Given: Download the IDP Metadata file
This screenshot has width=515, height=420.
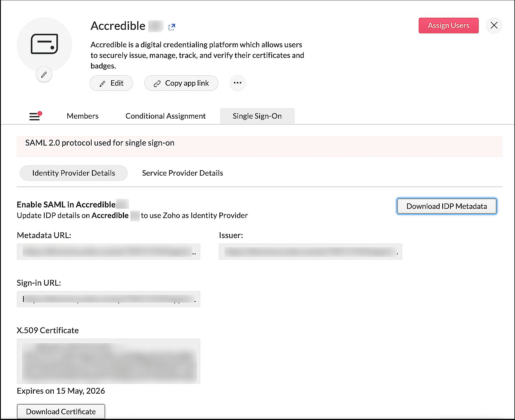Looking at the screenshot, I should pos(447,206).
